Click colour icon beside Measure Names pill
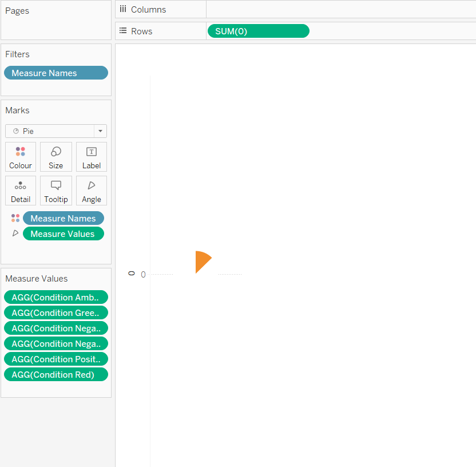 [x=15, y=218]
